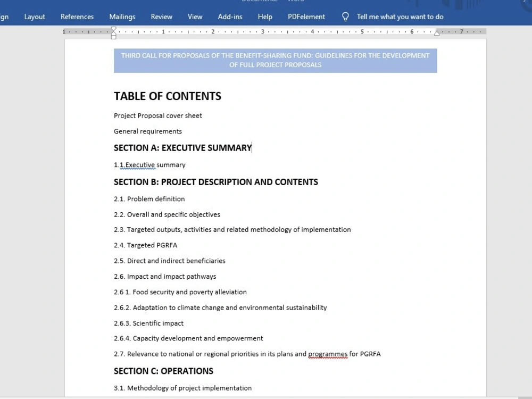Click the left indent marker on ruler
This screenshot has height=399, width=532.
pyautogui.click(x=114, y=36)
